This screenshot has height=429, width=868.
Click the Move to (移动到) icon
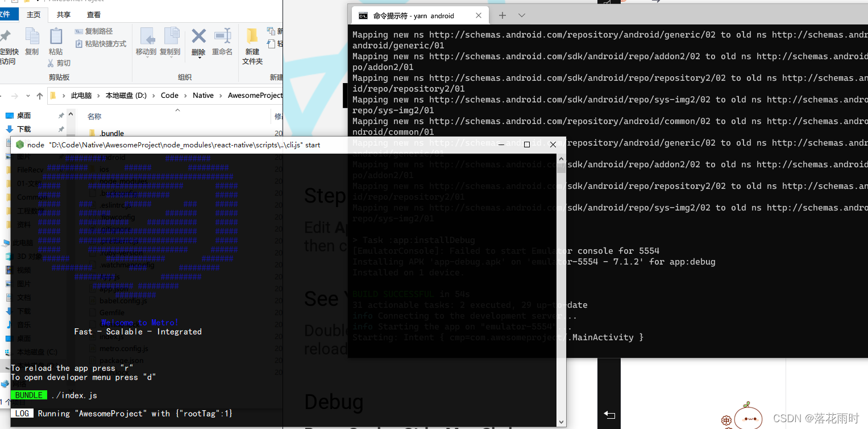pos(147,36)
